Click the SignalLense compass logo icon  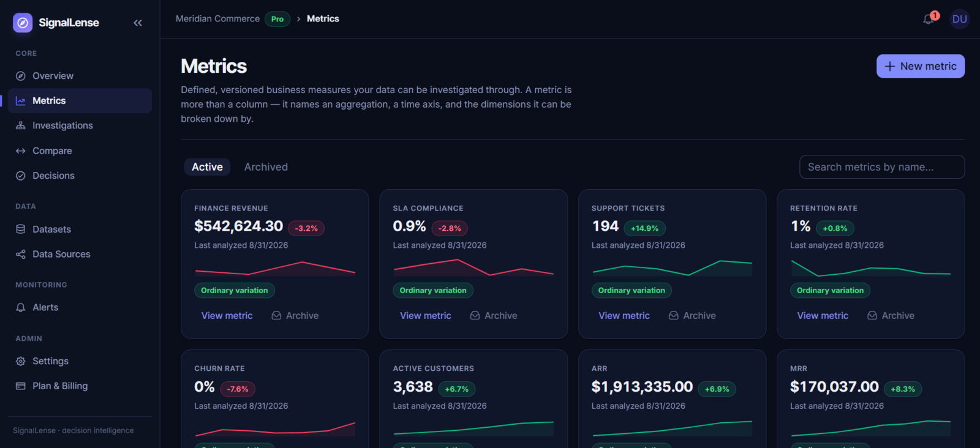(23, 23)
